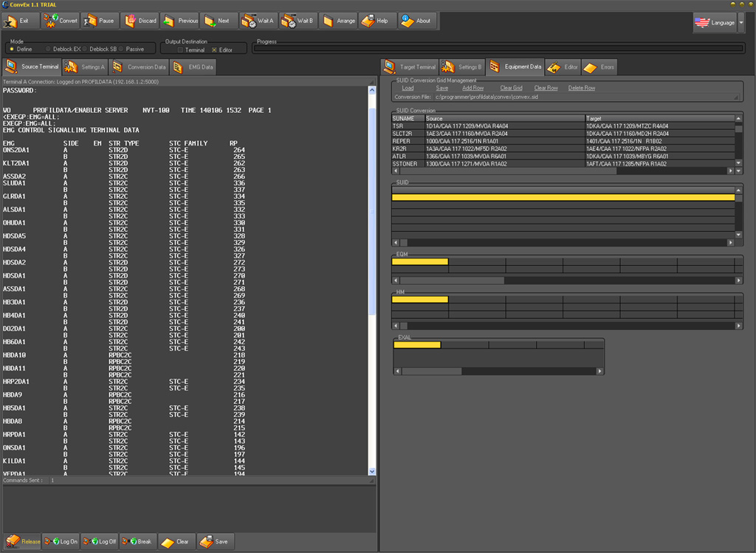Enable the Terminal output destination checkbox

tap(180, 49)
